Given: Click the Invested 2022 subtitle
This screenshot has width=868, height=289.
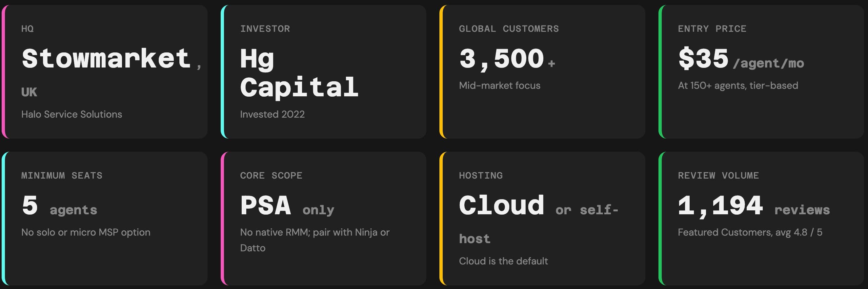Looking at the screenshot, I should click(272, 114).
